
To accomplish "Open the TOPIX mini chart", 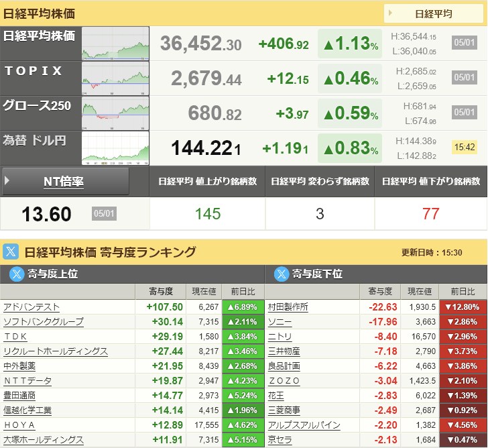I will (x=115, y=78).
